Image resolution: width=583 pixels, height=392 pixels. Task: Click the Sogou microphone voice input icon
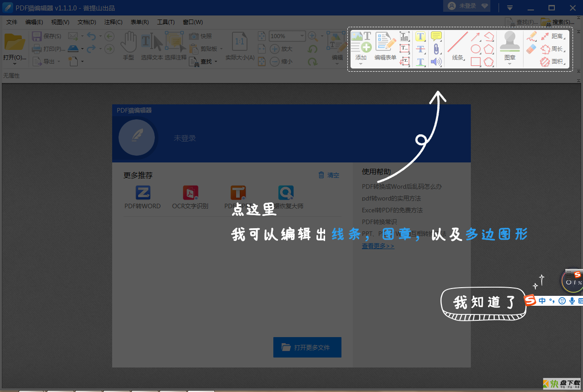572,300
